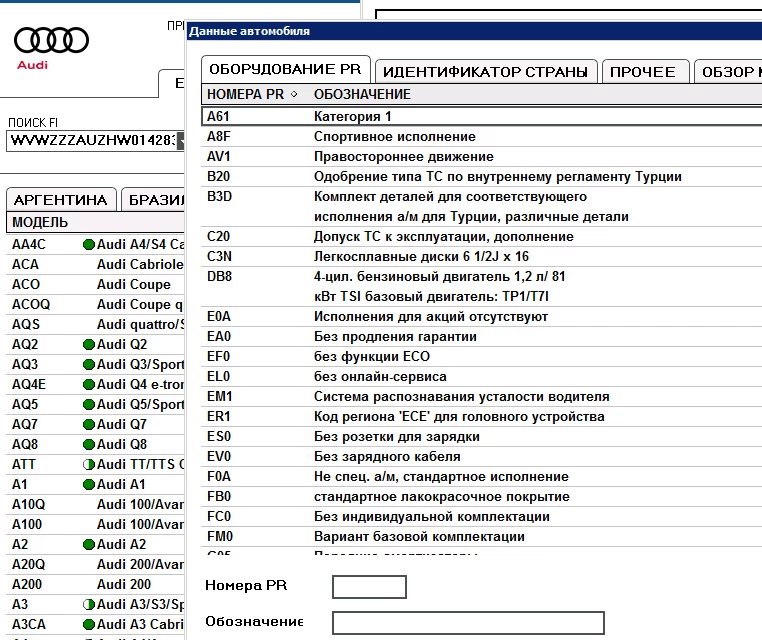Select row AV1 Правостороннее движение
762x640 pixels.
[x=482, y=156]
